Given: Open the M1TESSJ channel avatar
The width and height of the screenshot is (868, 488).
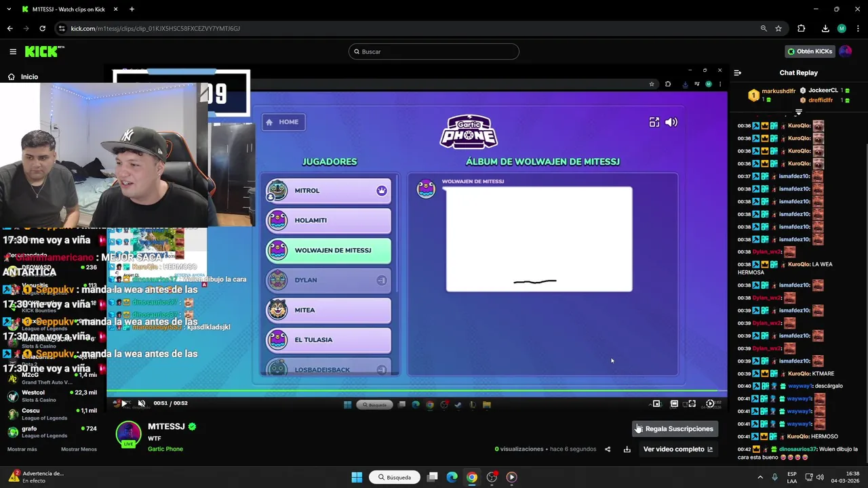Looking at the screenshot, I should 128,434.
